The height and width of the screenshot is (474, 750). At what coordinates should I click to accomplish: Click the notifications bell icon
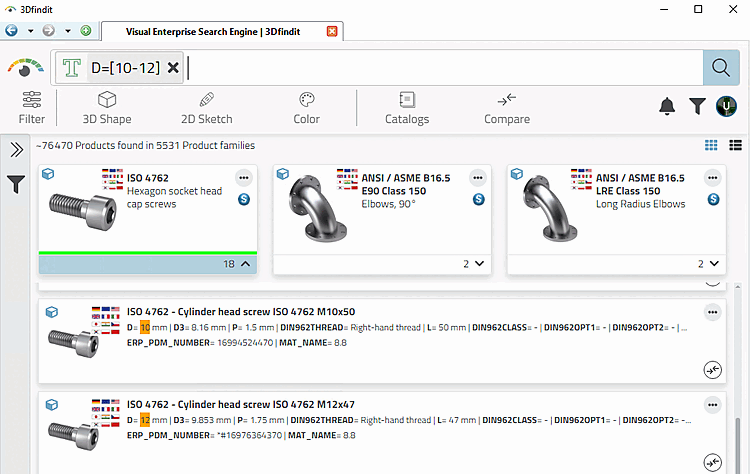[x=667, y=106]
